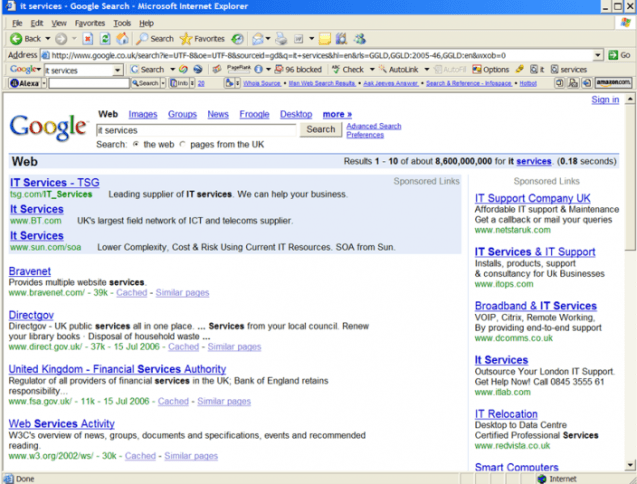The image size is (637, 484).
Task: Click in the Google page search field
Action: coord(196,130)
